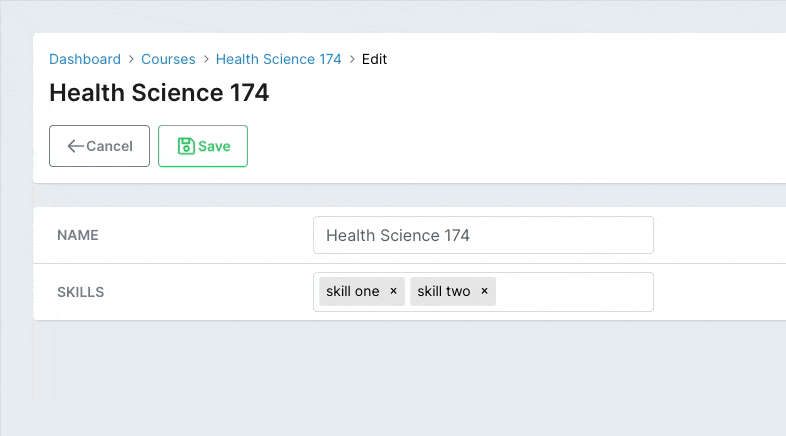Click the floppy disk save icon
The width and height of the screenshot is (786, 436).
point(186,146)
